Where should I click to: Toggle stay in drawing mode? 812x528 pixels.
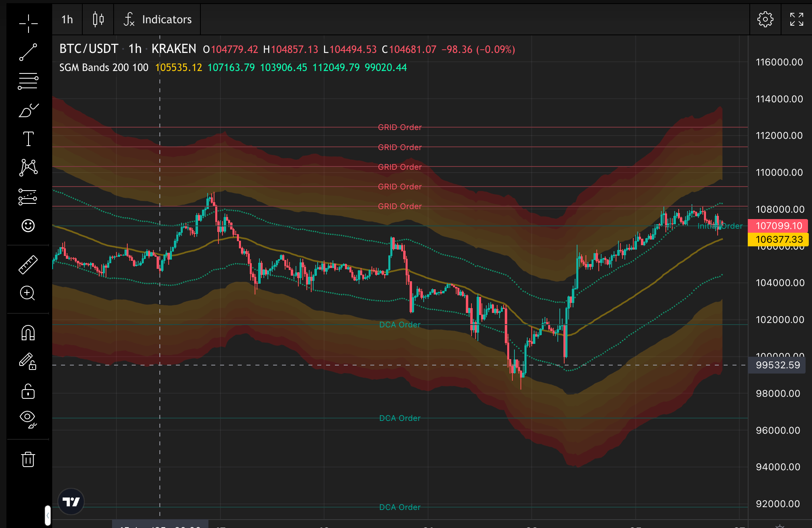point(28,361)
